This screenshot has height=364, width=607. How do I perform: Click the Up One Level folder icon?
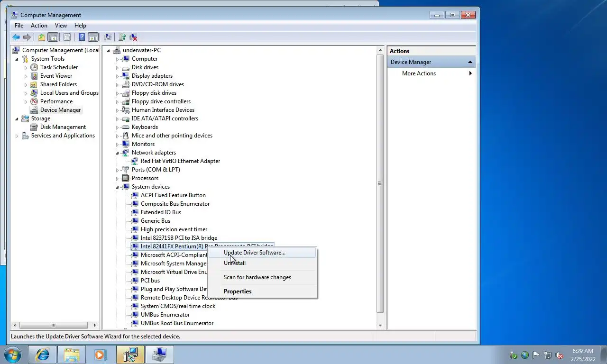(x=42, y=37)
